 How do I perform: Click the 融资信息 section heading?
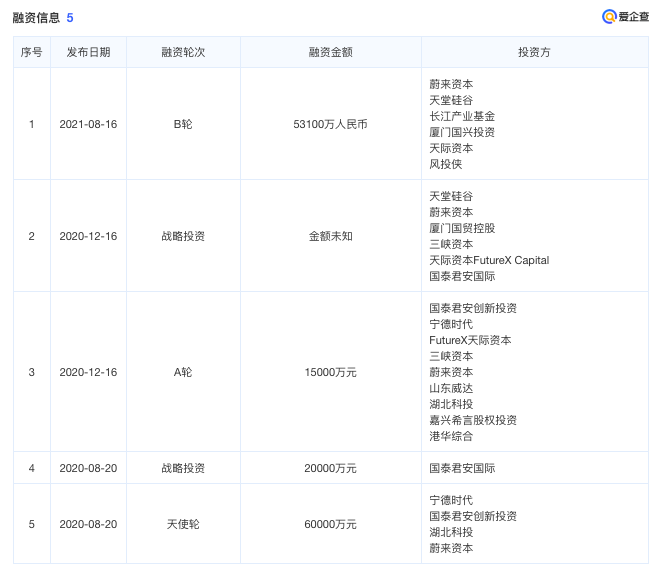[36, 18]
